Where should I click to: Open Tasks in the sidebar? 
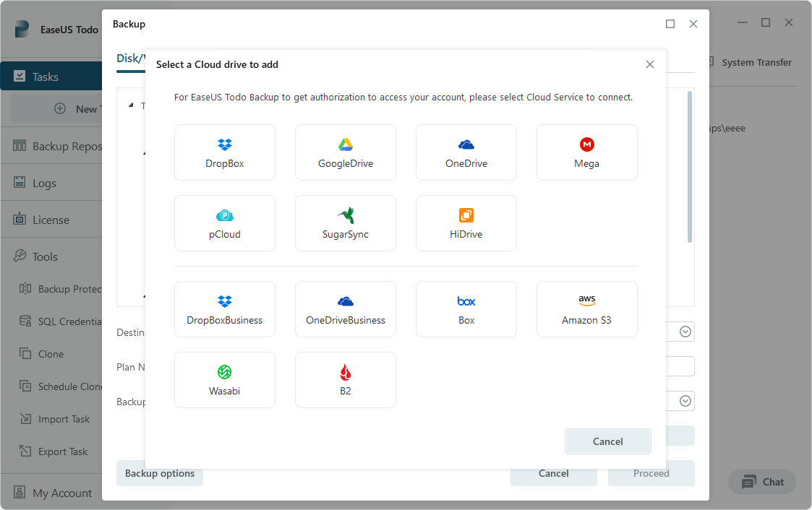pyautogui.click(x=51, y=77)
